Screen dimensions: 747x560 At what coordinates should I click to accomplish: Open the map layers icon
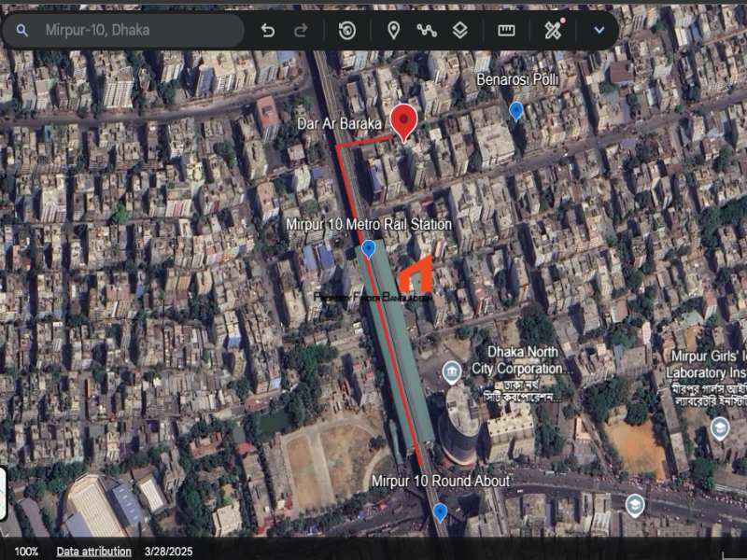coord(459,31)
